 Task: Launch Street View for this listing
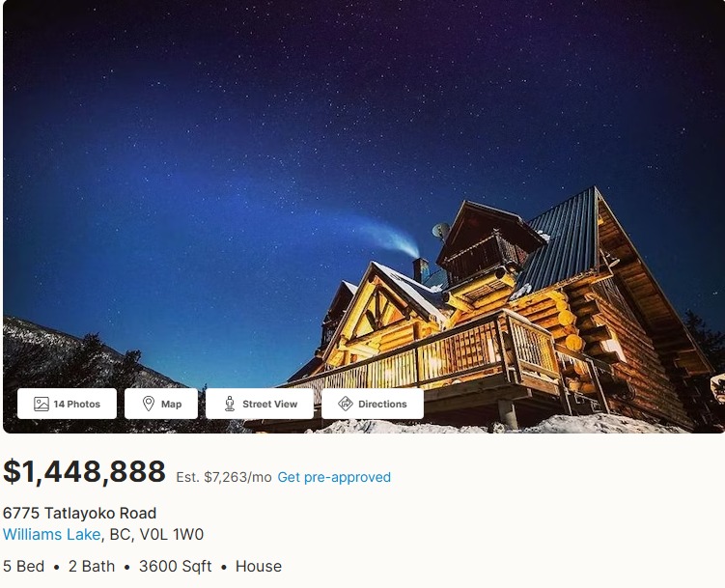coord(260,404)
